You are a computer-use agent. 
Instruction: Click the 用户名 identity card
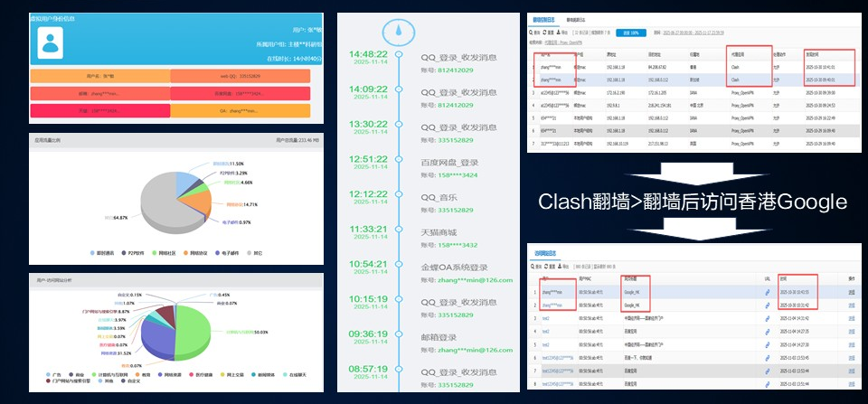pyautogui.click(x=100, y=76)
